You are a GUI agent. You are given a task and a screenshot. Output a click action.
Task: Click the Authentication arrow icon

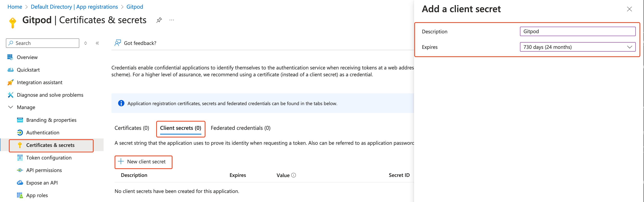coord(20,133)
